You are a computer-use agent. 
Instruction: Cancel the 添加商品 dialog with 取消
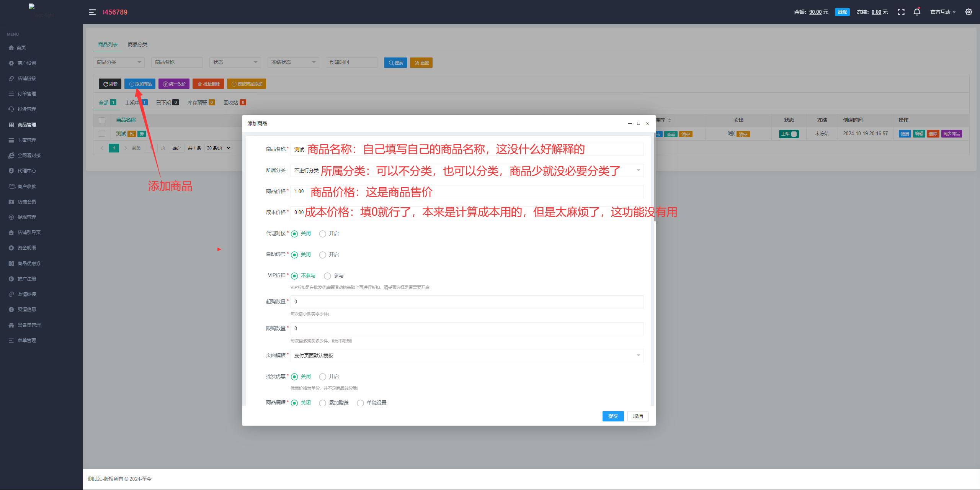(x=638, y=416)
